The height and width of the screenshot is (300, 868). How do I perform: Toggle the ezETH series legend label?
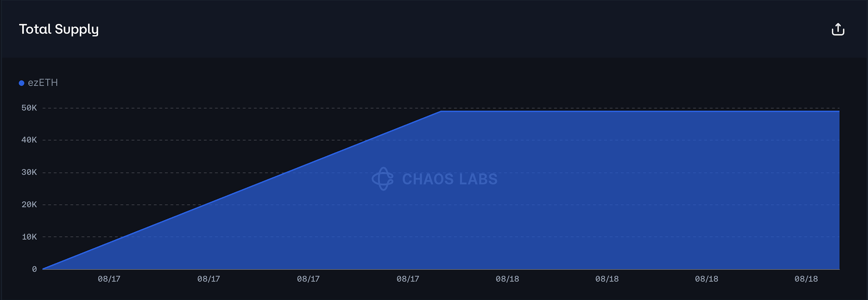[x=43, y=83]
